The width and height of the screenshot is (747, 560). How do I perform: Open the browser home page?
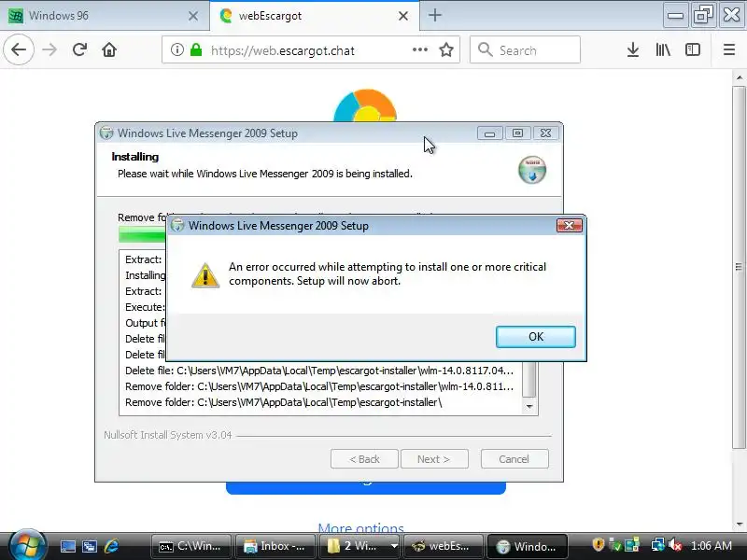109,49
